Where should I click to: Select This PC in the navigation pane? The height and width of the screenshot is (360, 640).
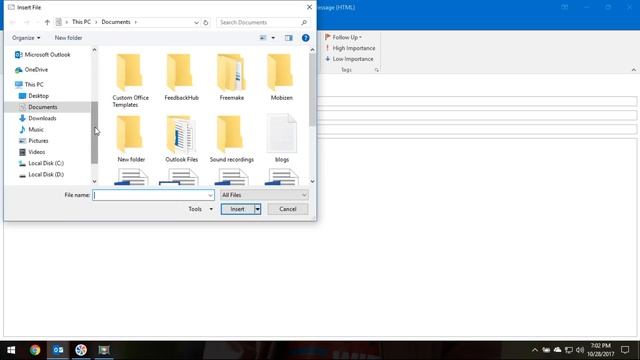point(29,84)
